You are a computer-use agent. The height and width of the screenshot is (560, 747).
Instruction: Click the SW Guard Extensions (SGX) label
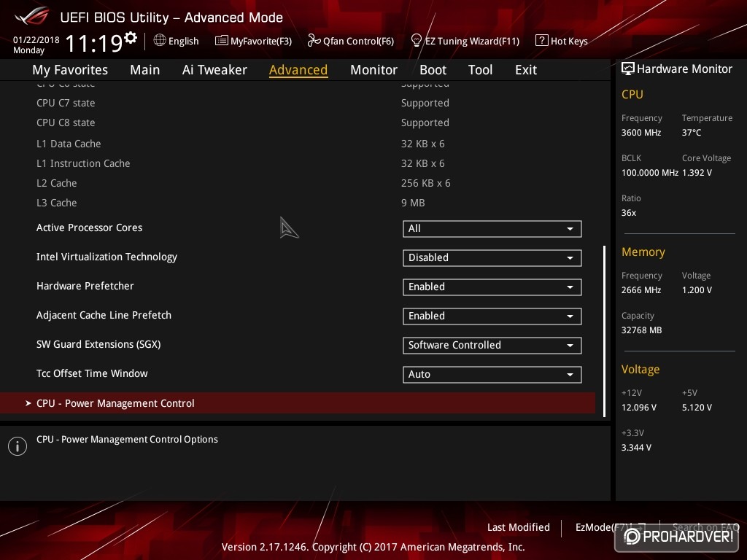(x=98, y=344)
